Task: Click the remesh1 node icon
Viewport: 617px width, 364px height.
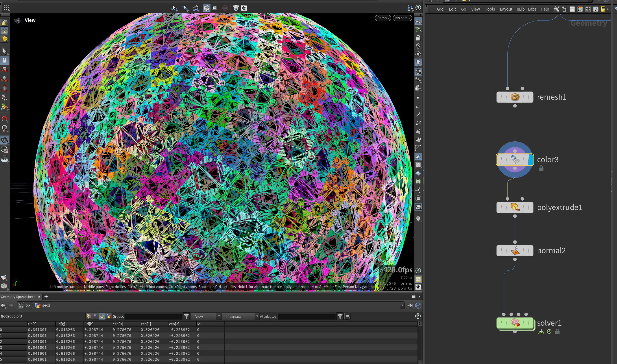Action: 515,97
